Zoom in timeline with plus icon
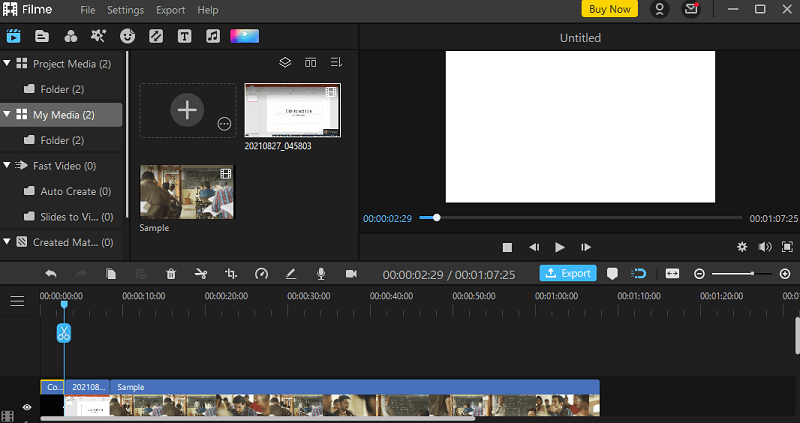 (x=785, y=274)
